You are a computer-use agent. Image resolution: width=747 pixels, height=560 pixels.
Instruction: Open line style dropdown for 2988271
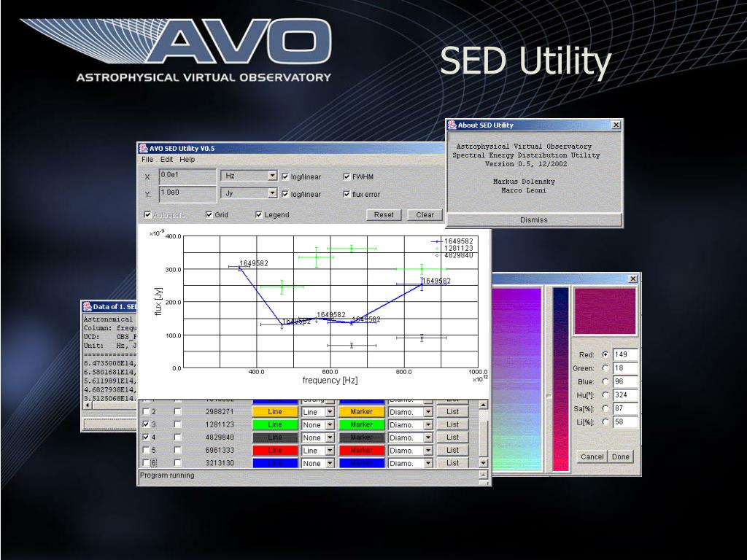330,412
